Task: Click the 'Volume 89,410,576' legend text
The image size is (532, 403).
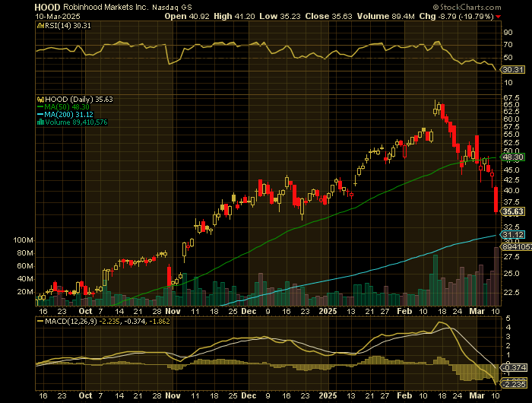Action: pyautogui.click(x=76, y=122)
